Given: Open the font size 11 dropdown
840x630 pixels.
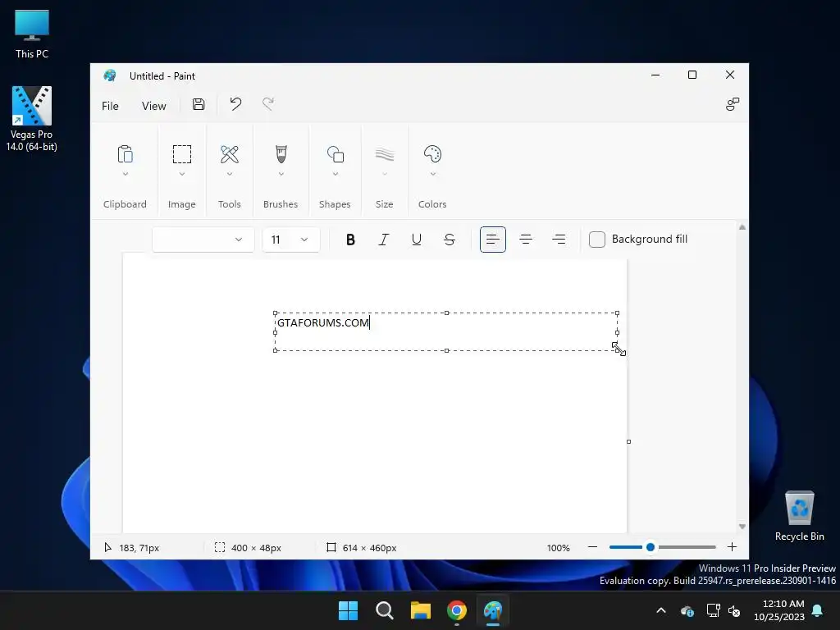Looking at the screenshot, I should click(x=291, y=240).
